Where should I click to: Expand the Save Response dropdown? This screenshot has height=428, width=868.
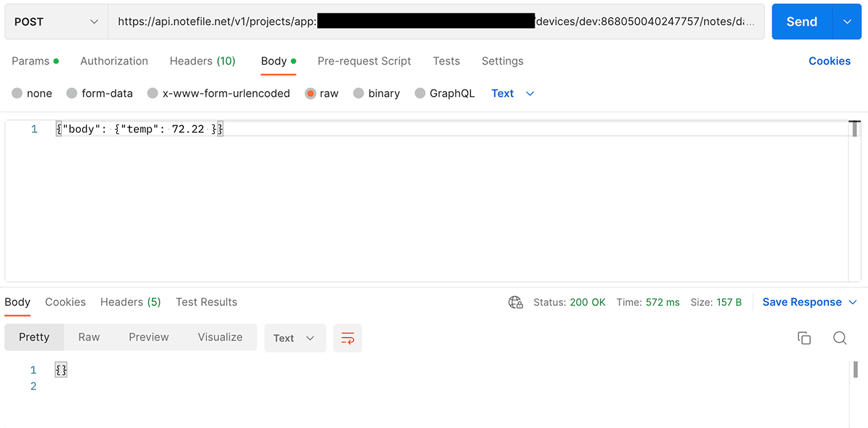click(x=853, y=302)
